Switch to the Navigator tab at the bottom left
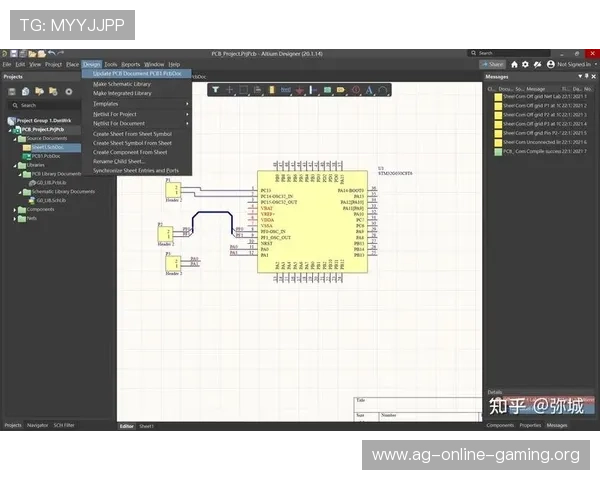This screenshot has width=600, height=480. 38,425
